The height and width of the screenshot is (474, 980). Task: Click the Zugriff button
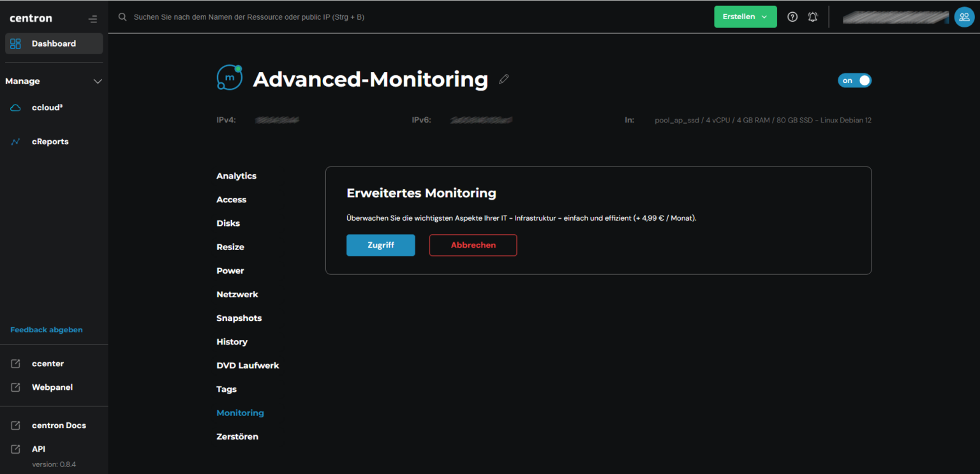coord(380,245)
